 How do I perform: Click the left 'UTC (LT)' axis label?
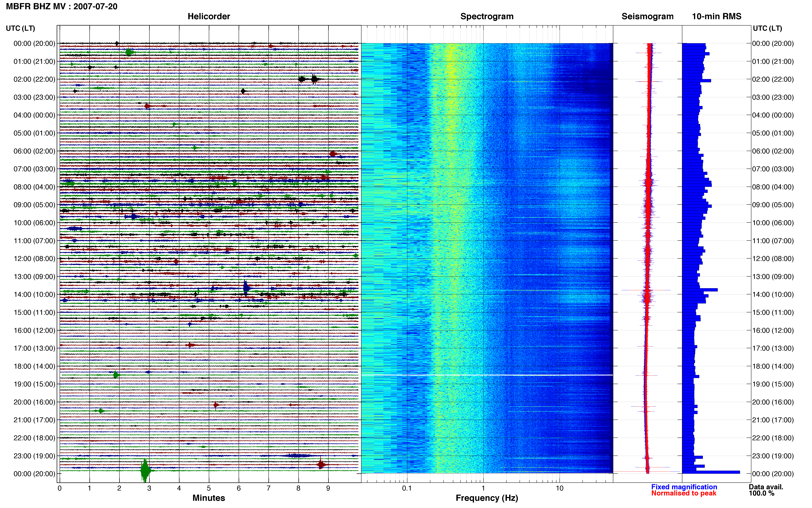tap(21, 28)
